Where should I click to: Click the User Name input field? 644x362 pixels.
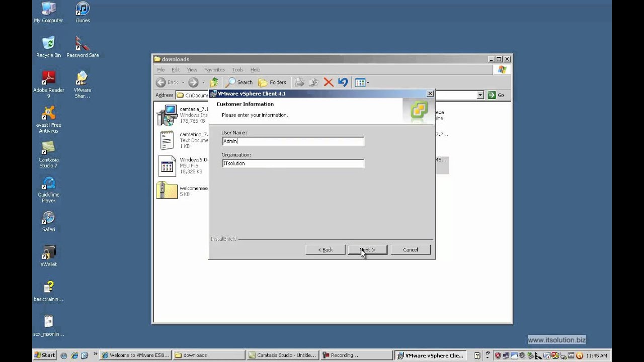pyautogui.click(x=293, y=141)
